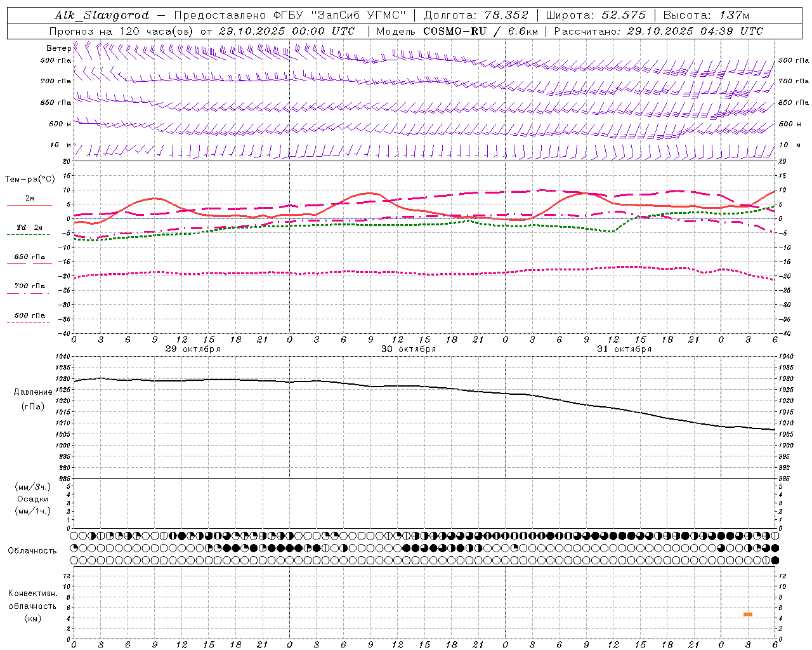The width and height of the screenshot is (812, 650).
Task: Click the solid line sample under 2м legend
Action: click(x=29, y=205)
